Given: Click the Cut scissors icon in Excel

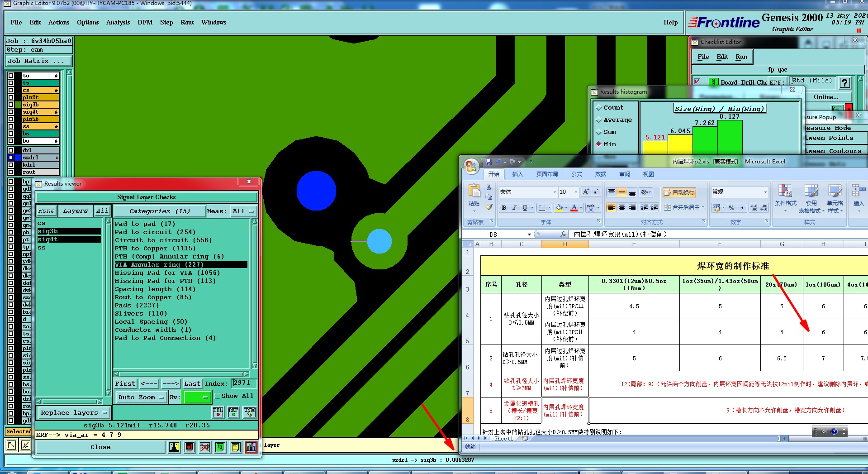Looking at the screenshot, I should click(x=489, y=187).
